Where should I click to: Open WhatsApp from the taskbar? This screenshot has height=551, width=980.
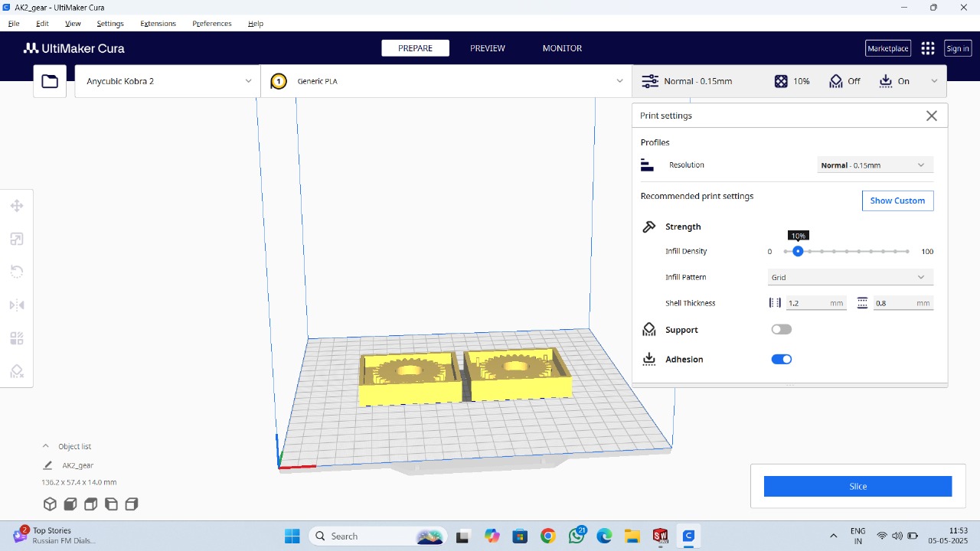click(577, 536)
